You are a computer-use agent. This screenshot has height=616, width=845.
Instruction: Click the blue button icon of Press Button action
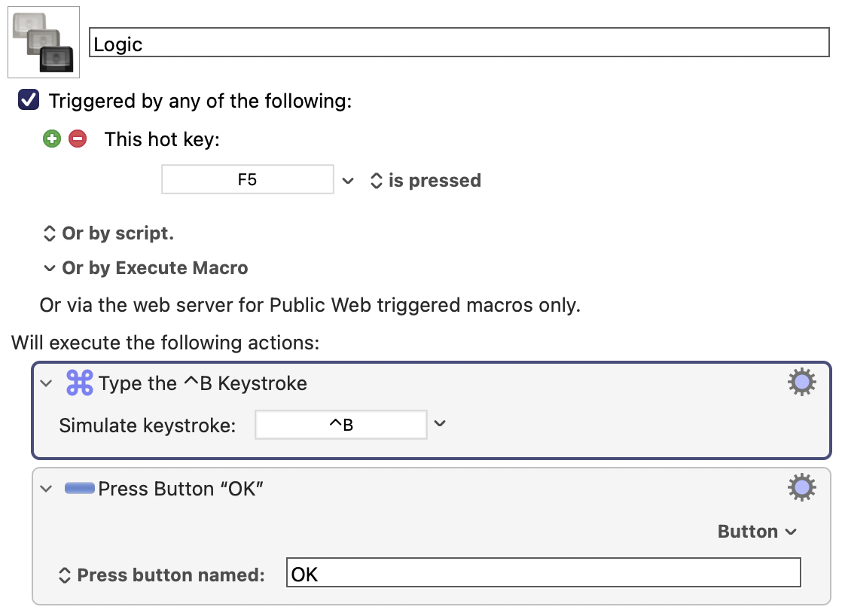[79, 488]
